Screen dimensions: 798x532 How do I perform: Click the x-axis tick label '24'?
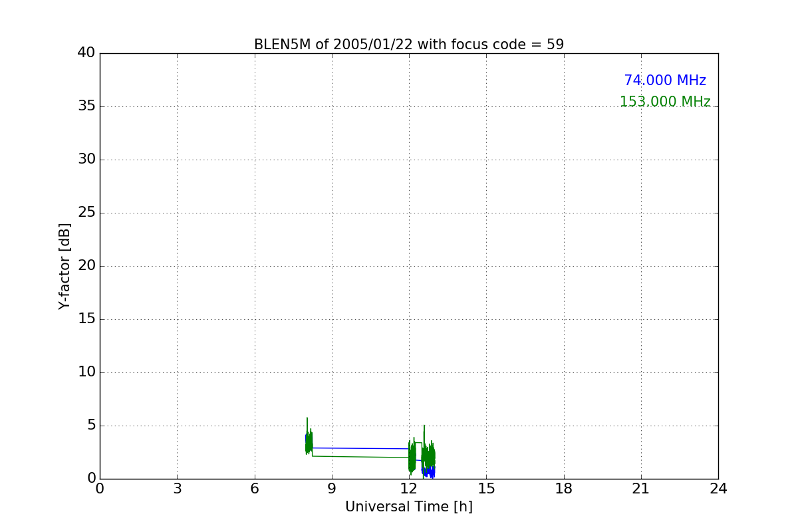(718, 489)
